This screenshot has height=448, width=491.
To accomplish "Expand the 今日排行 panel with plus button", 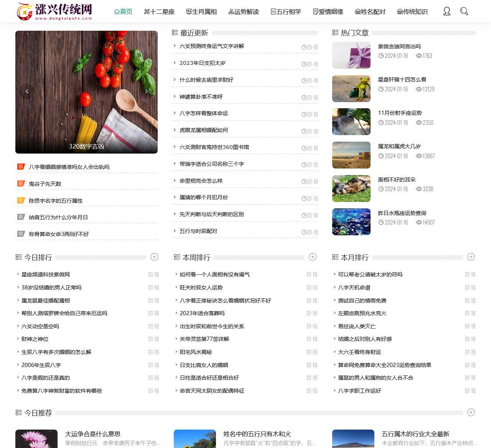I will click(x=155, y=257).
